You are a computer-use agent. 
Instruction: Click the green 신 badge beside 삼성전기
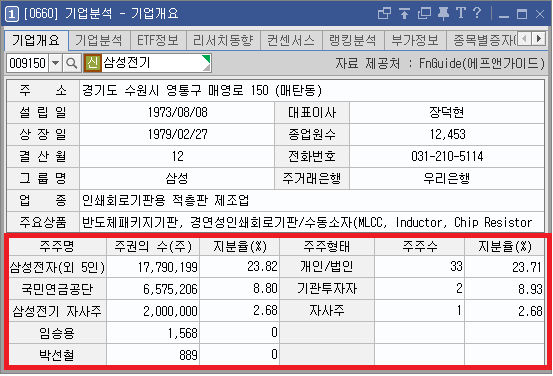[92, 63]
